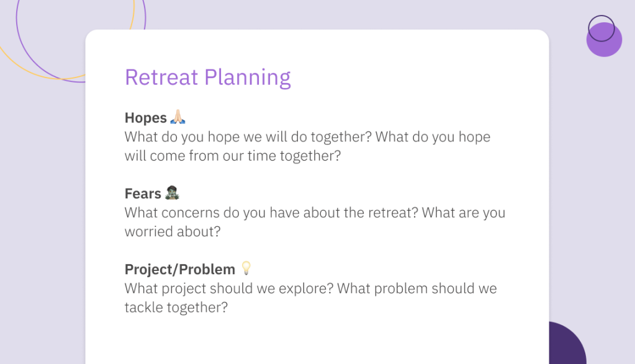Image resolution: width=635 pixels, height=364 pixels.
Task: Click the zombie emoji next to Fears
Action: click(172, 192)
